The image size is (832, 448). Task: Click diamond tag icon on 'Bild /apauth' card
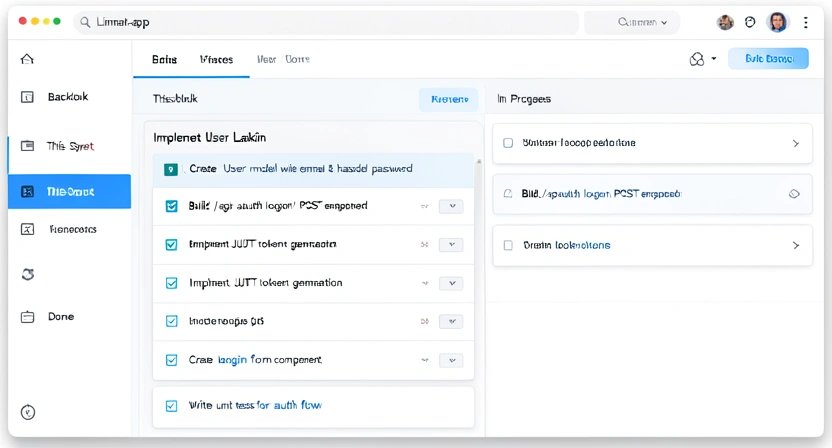click(x=794, y=194)
